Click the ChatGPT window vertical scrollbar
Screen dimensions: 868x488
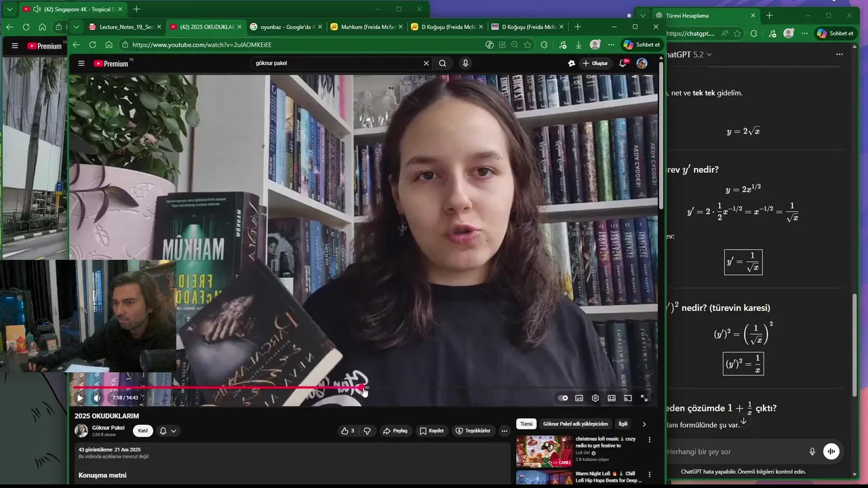(854, 346)
